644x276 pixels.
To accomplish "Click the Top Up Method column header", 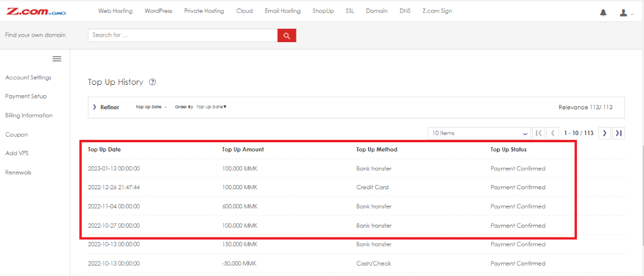I will click(x=377, y=150).
